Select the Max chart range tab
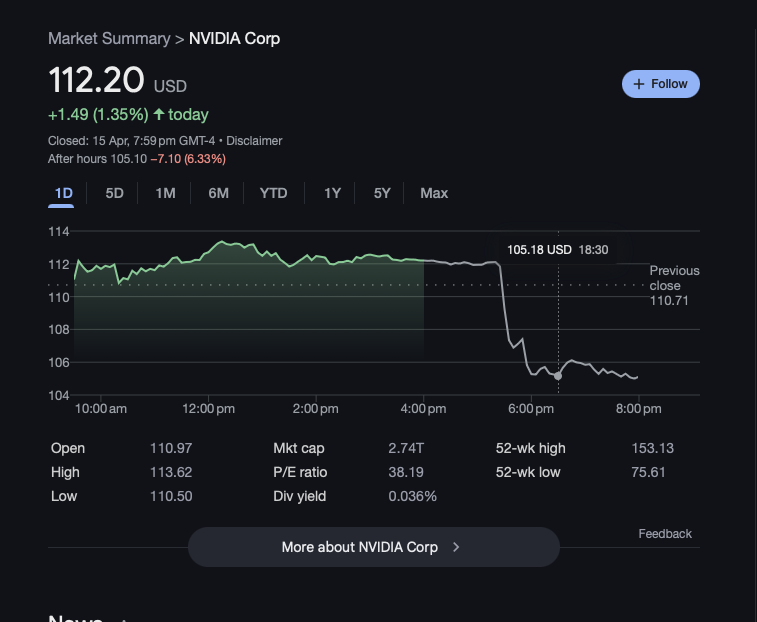The height and width of the screenshot is (622, 757). coord(434,193)
